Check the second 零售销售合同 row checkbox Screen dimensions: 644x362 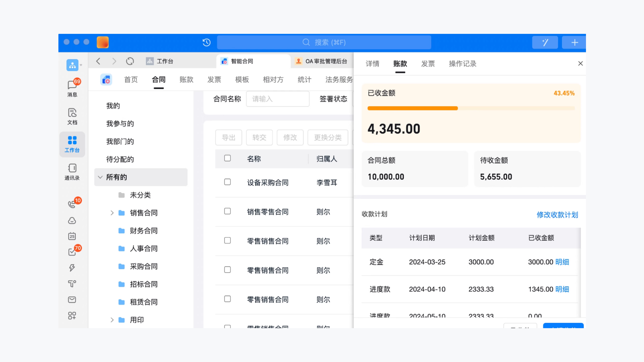click(228, 270)
